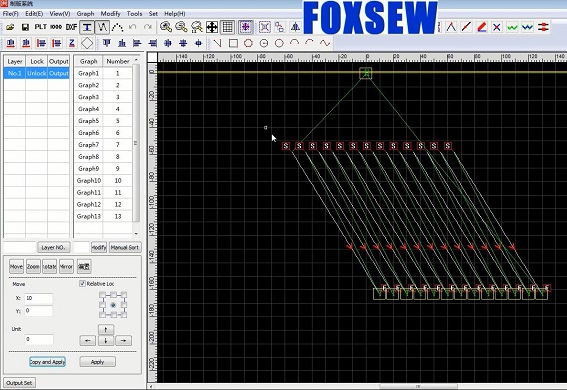This screenshot has width=567, height=390.
Task: Select the plain circle drawing tool
Action: pyautogui.click(x=279, y=43)
